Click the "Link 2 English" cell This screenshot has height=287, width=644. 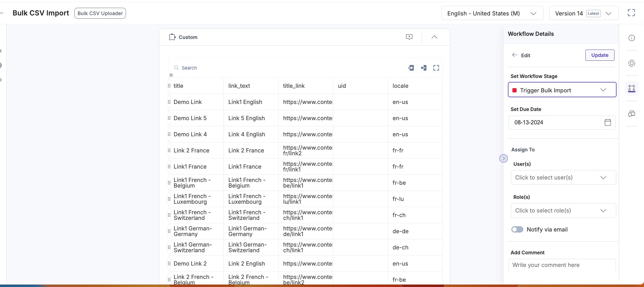(251, 263)
